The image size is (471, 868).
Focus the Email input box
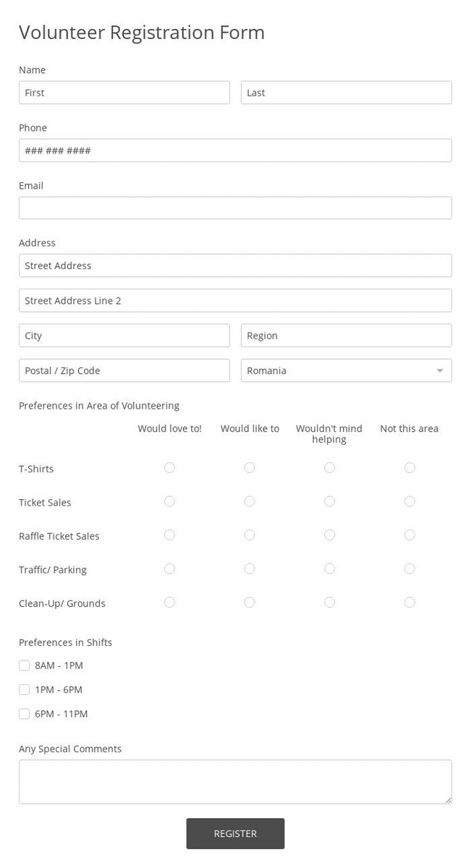pos(235,208)
